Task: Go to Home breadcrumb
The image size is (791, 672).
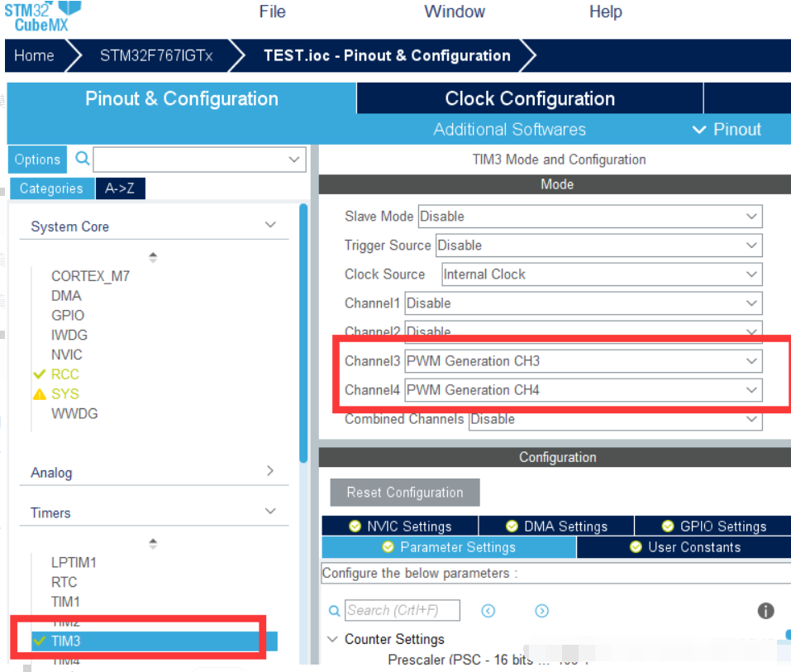Action: 35,55
